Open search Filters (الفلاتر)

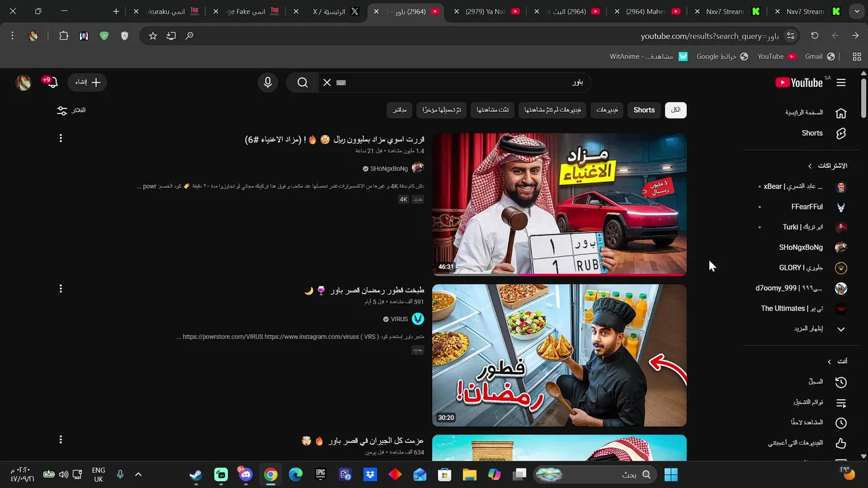coord(72,110)
